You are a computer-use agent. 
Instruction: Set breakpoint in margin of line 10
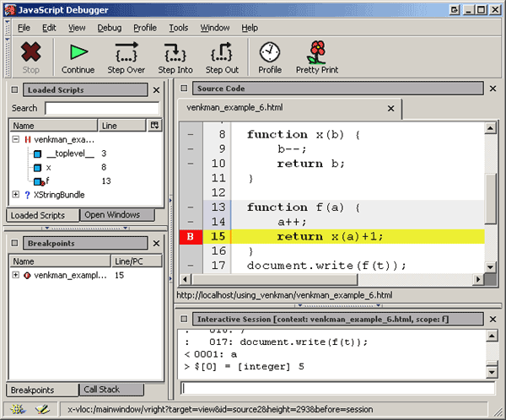click(x=191, y=164)
